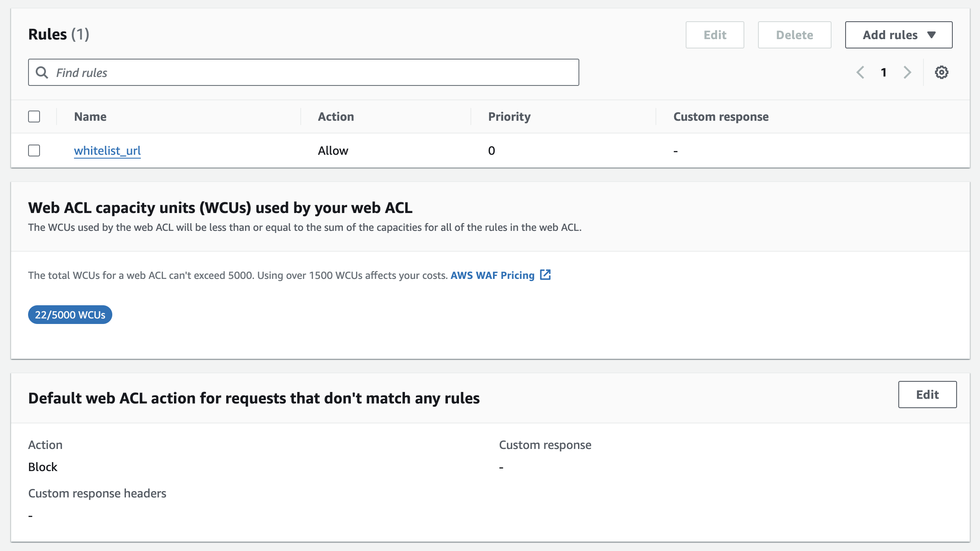Sort by Priority column header

[x=509, y=116]
